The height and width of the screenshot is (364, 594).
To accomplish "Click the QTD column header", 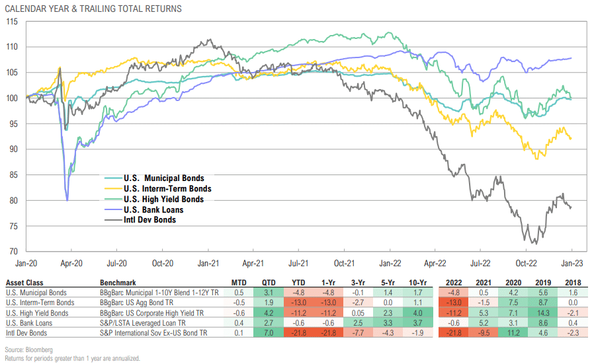I will coord(269,283).
